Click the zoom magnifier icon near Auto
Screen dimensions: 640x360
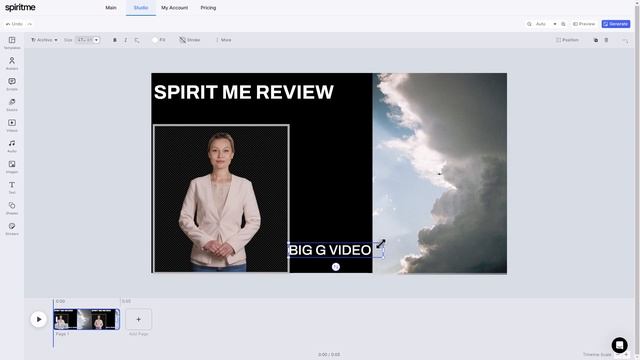click(x=529, y=24)
